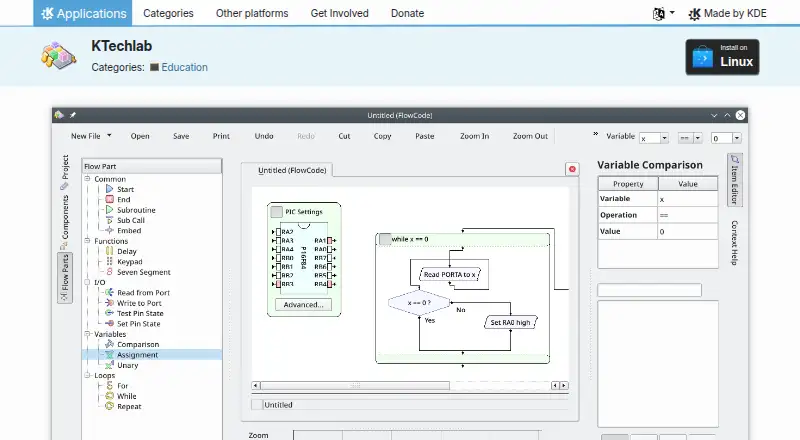Viewport: 800px width, 440px height.
Task: Click the KTechlab application icon
Action: click(x=59, y=56)
